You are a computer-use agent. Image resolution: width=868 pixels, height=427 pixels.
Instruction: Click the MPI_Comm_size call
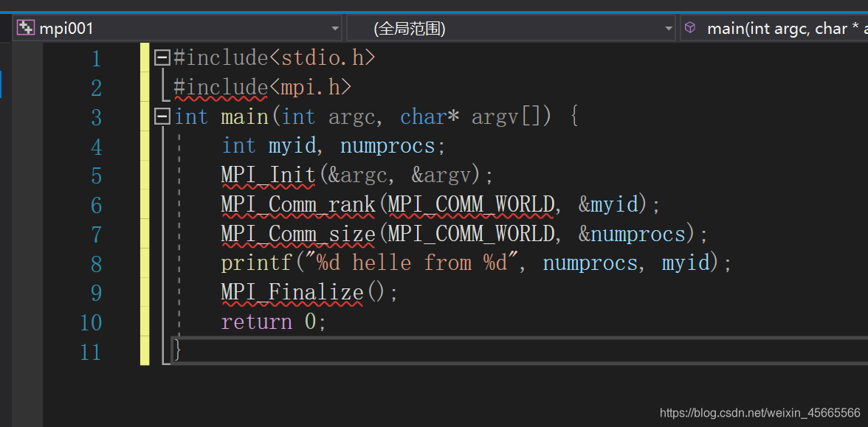[298, 234]
